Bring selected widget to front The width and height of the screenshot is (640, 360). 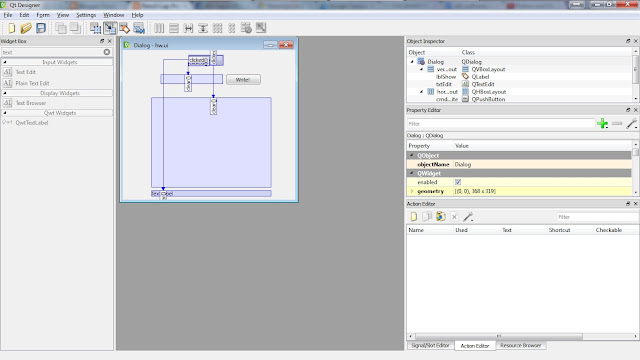tap(75, 28)
